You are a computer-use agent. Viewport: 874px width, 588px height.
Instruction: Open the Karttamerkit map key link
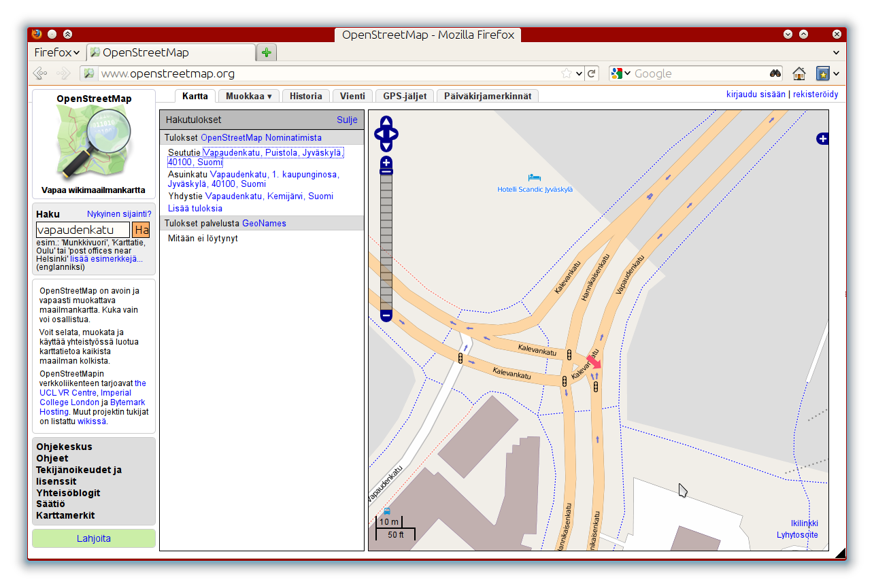[x=65, y=515]
